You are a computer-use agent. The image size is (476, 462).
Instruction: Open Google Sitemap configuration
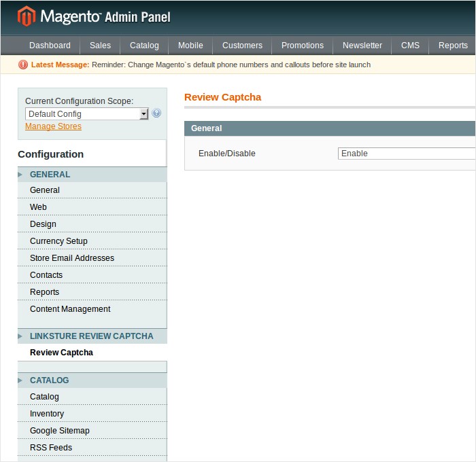[x=92, y=431]
